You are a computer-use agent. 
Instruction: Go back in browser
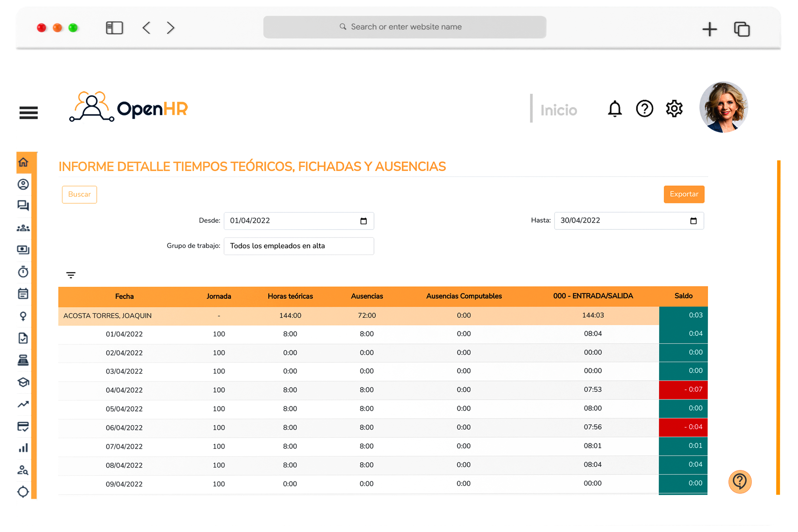pos(146,28)
